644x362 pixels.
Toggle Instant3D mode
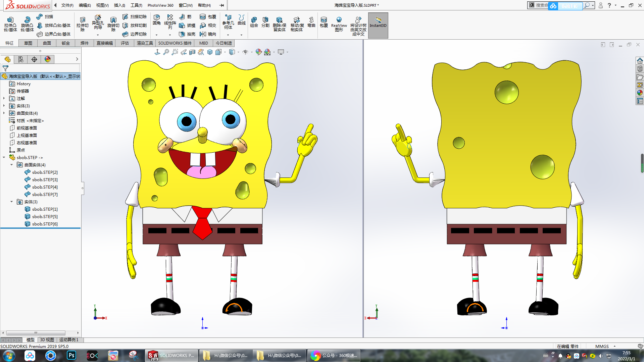coord(378,25)
